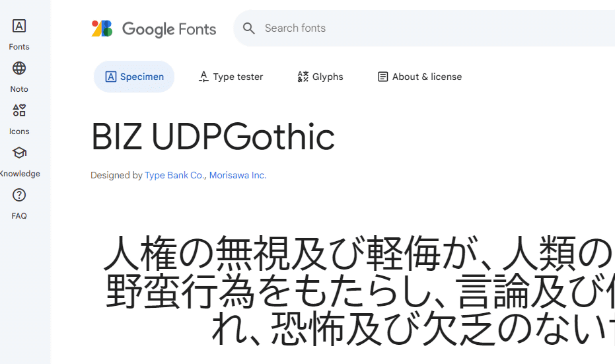Click the search magnifier icon

click(x=248, y=28)
